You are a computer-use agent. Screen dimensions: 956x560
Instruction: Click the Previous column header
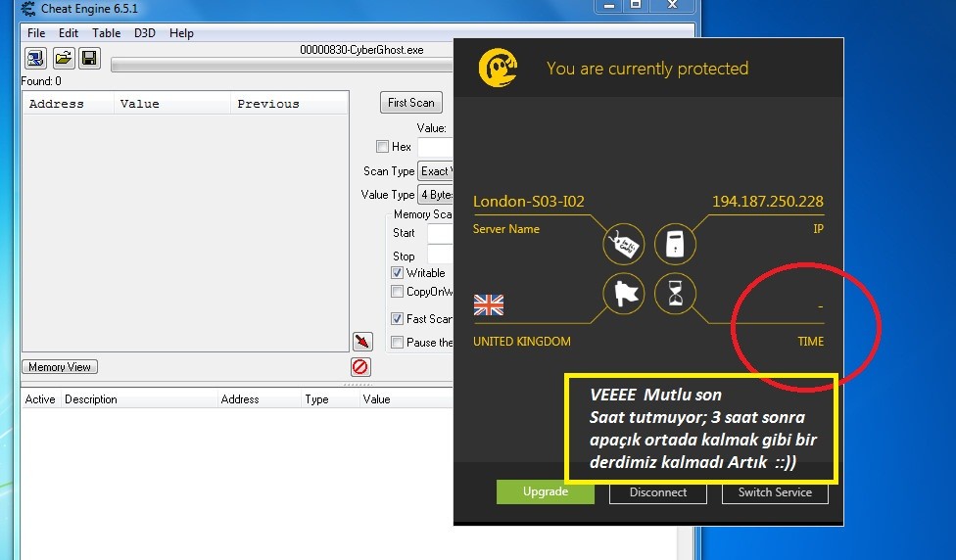(290, 104)
